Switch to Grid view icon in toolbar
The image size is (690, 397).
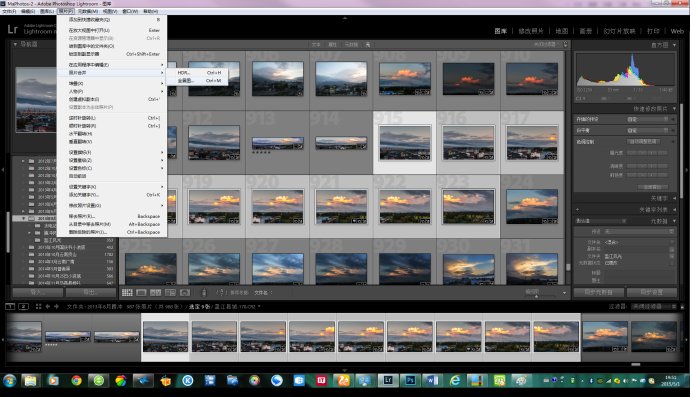pyautogui.click(x=127, y=293)
